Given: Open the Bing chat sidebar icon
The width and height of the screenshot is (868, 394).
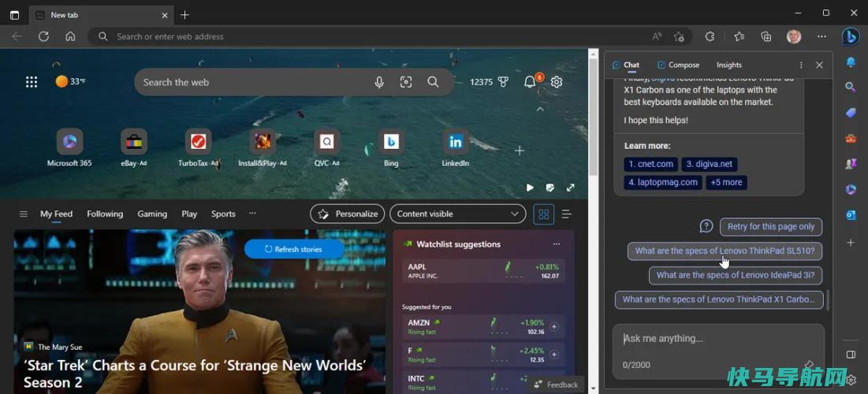Looking at the screenshot, I should 851,36.
